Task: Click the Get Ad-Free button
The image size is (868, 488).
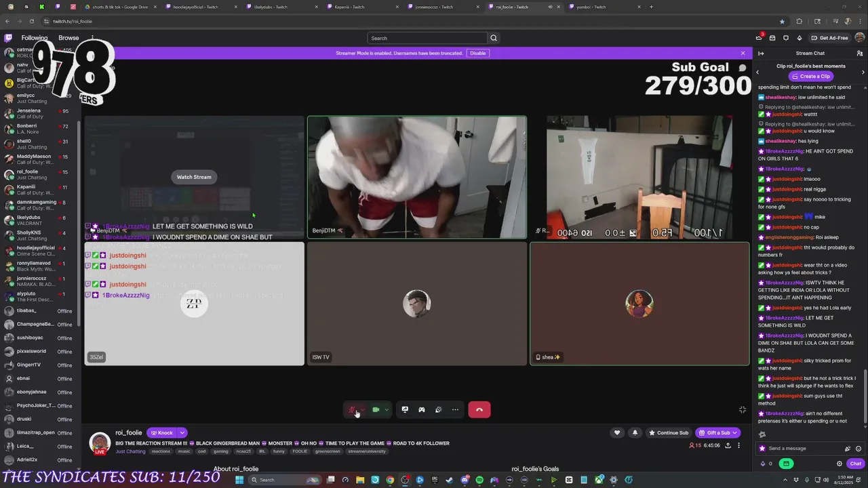Action: coord(829,38)
